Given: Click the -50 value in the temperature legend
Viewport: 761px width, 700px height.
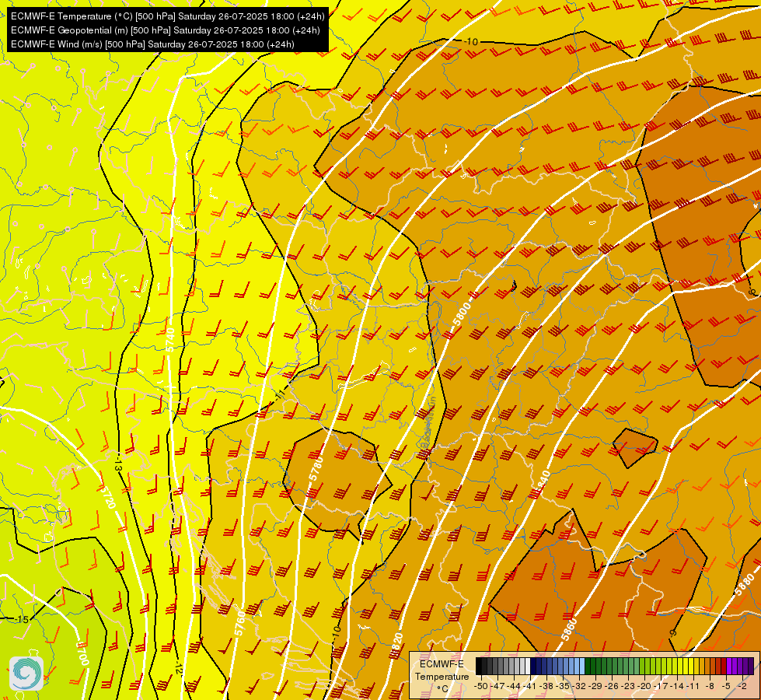Looking at the screenshot, I should coord(481,686).
